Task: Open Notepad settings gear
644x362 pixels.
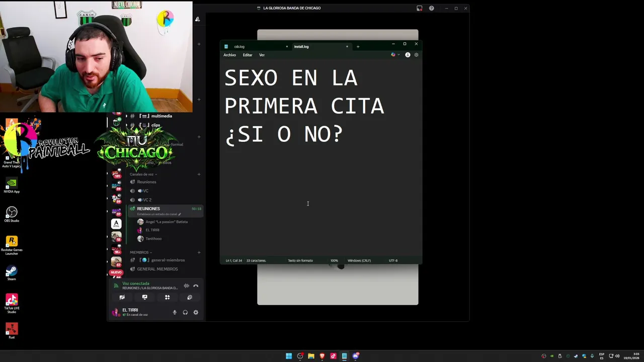Action: pos(416,55)
